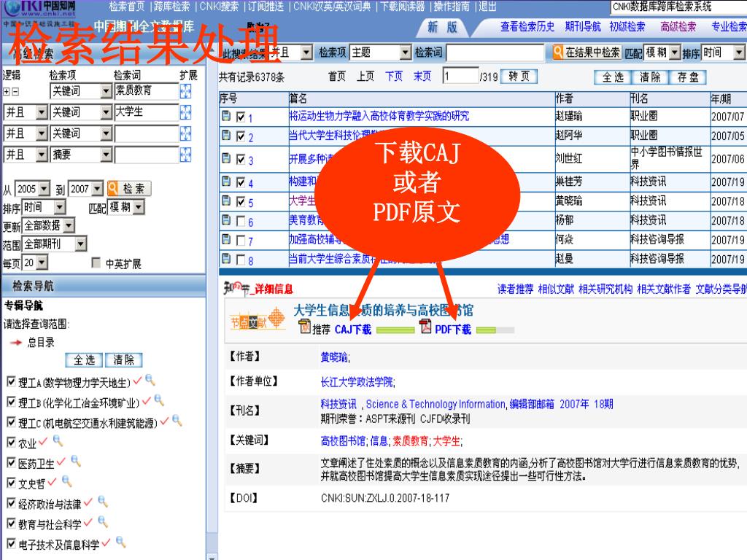The height and width of the screenshot is (560, 747).
Task: Open 查看检索历史
Action: pyautogui.click(x=527, y=27)
